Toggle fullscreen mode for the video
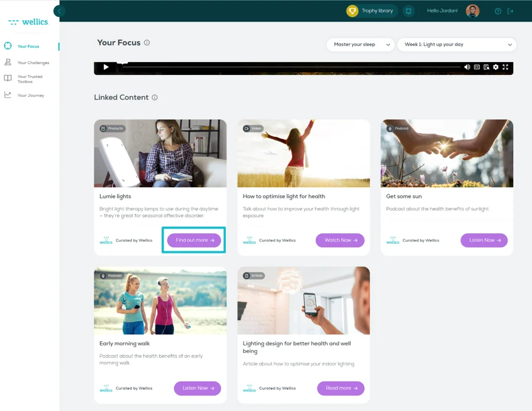 pos(505,67)
